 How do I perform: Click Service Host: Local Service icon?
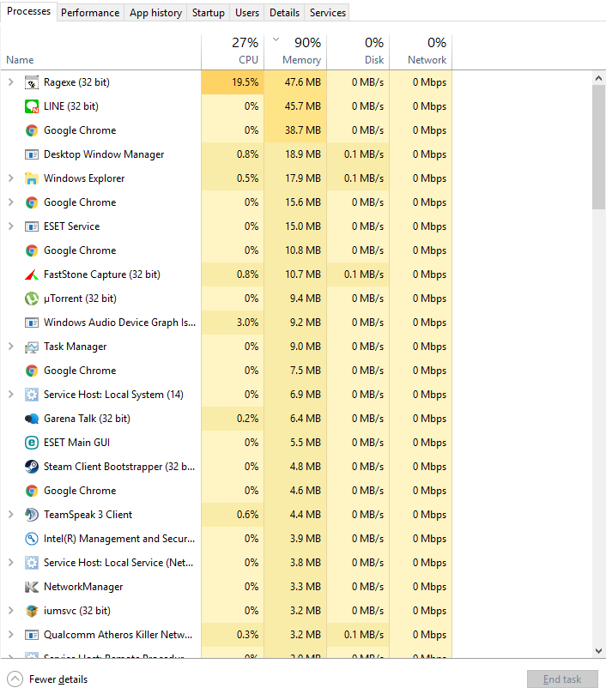tap(31, 563)
